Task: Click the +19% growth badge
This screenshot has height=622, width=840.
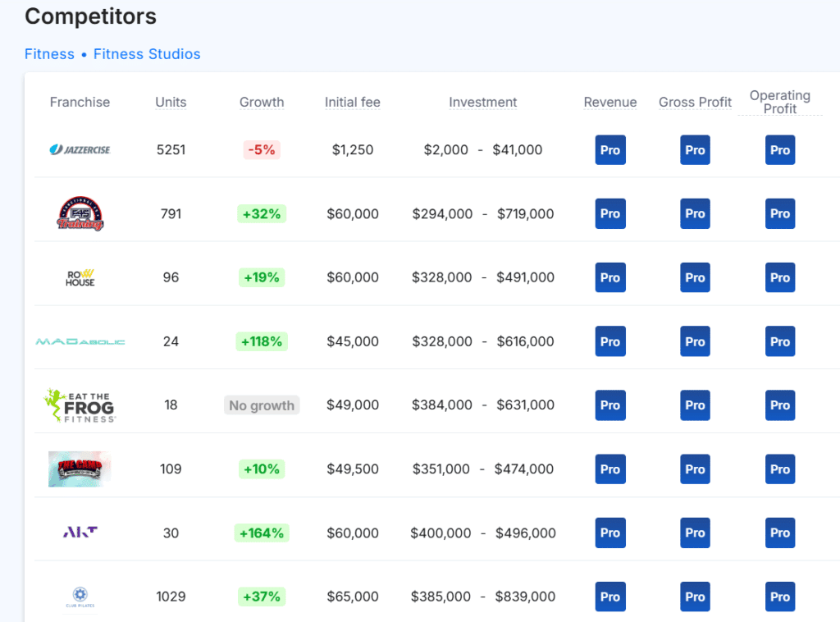Action: coord(262,277)
